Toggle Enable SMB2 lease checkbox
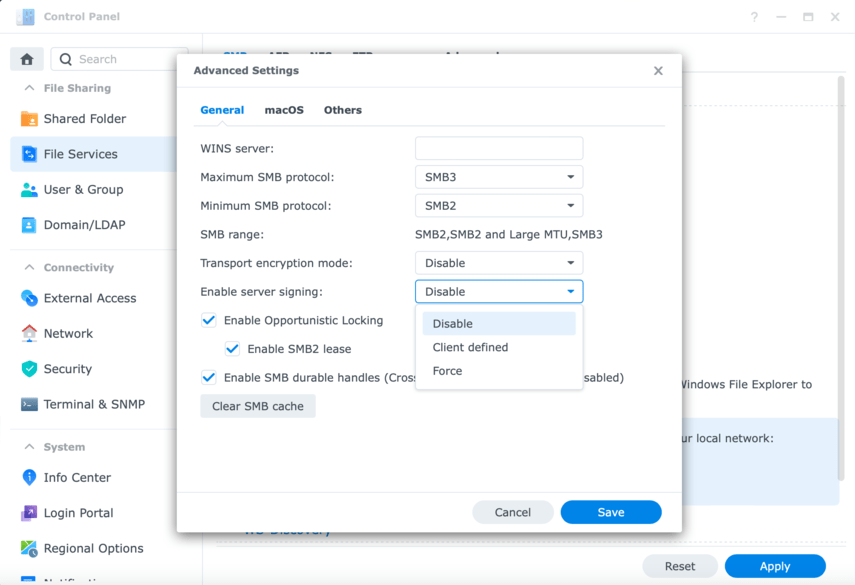The image size is (855, 585). click(232, 348)
